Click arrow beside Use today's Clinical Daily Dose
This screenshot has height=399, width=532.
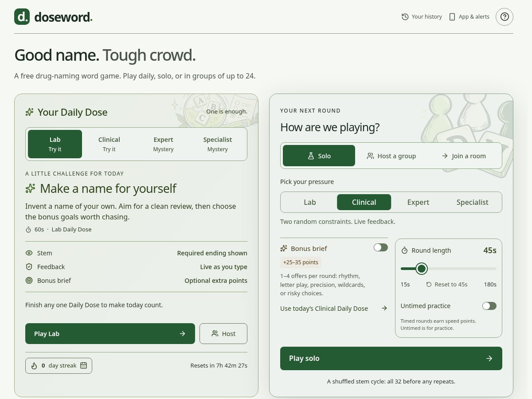point(384,309)
